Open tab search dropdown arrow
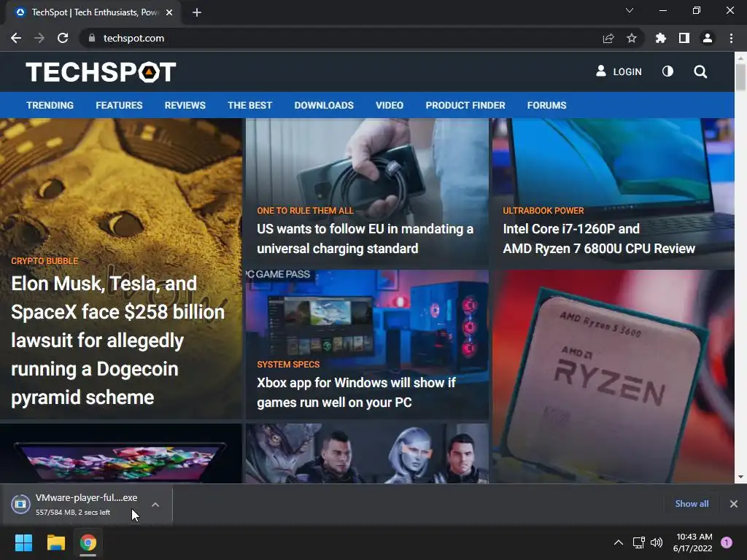The image size is (747, 560). coord(630,10)
